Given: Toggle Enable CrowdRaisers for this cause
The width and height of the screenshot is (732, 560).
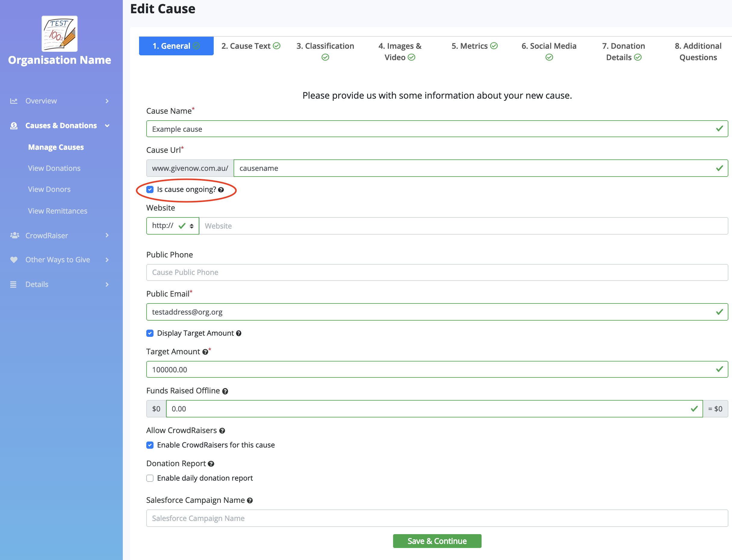Looking at the screenshot, I should click(150, 445).
